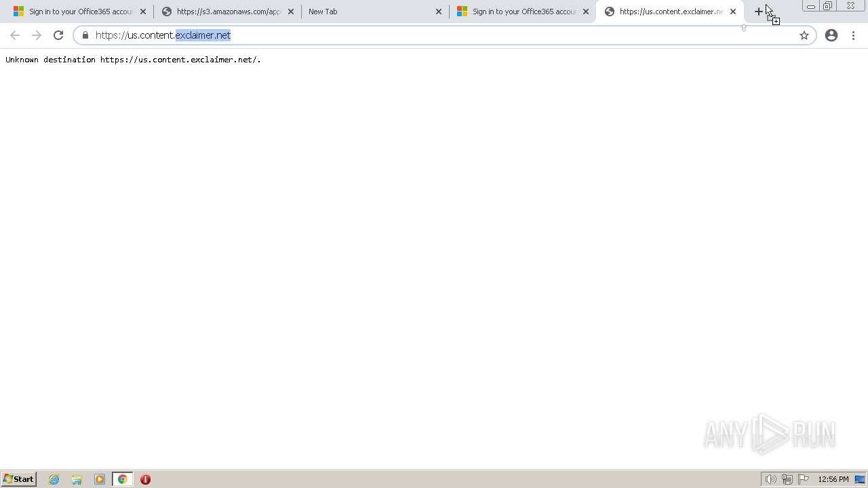The height and width of the screenshot is (488, 868).
Task: Open Action Center flag tray icon
Action: point(804,479)
